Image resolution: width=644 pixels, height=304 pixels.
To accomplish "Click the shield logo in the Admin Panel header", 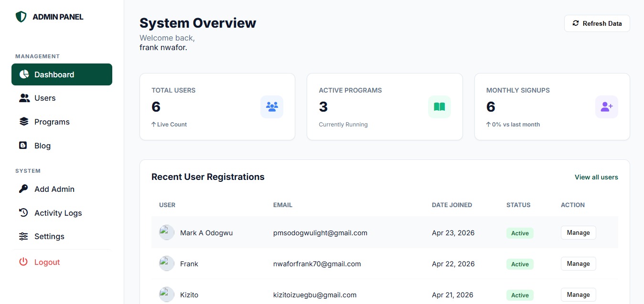I will coord(21,17).
